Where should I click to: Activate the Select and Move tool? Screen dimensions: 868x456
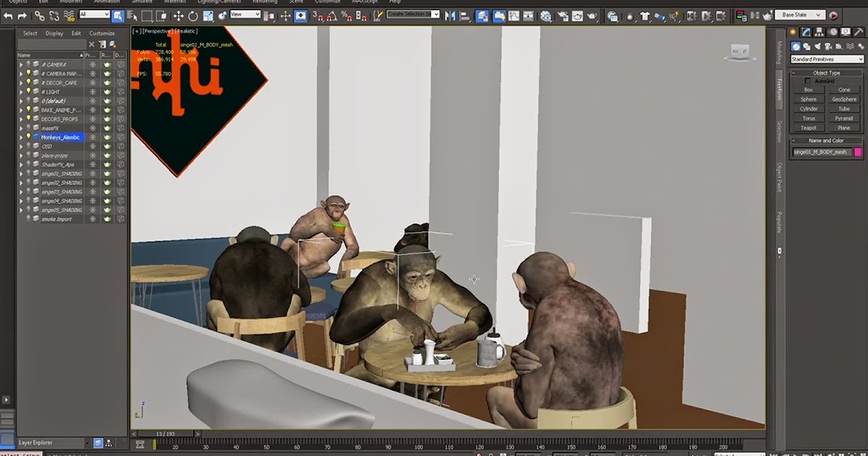click(178, 15)
